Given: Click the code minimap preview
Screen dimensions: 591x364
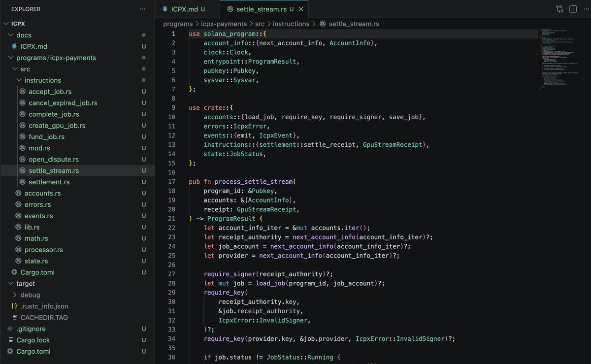Looking at the screenshot, I should click(x=558, y=58).
